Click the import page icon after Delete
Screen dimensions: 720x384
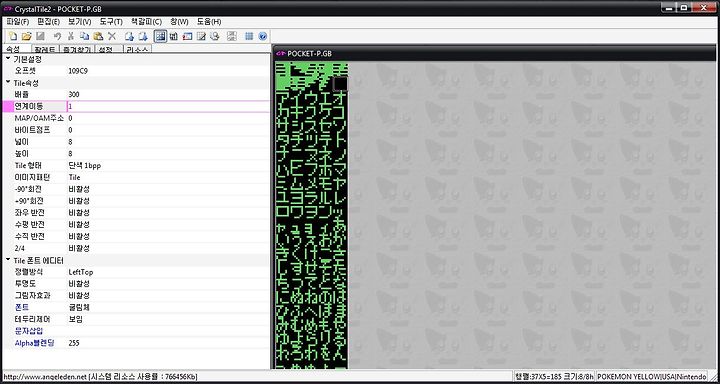[x=129, y=36]
